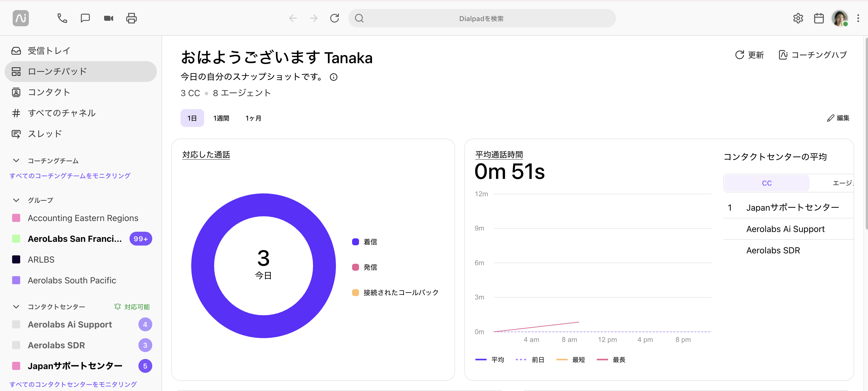Click the info icon beside snapshot text
Screen dimensions: 868x391
pyautogui.click(x=334, y=77)
